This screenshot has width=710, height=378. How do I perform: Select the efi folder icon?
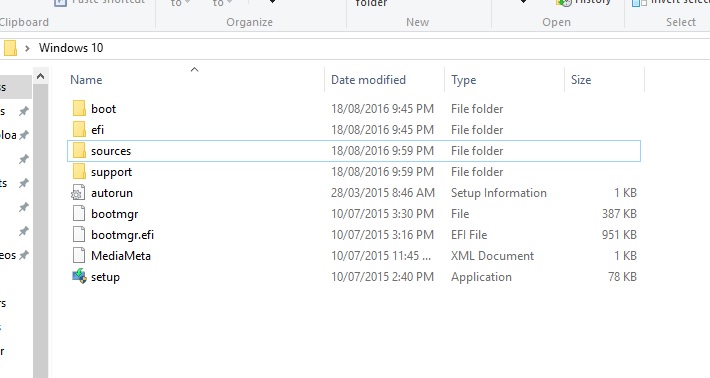[x=79, y=129]
